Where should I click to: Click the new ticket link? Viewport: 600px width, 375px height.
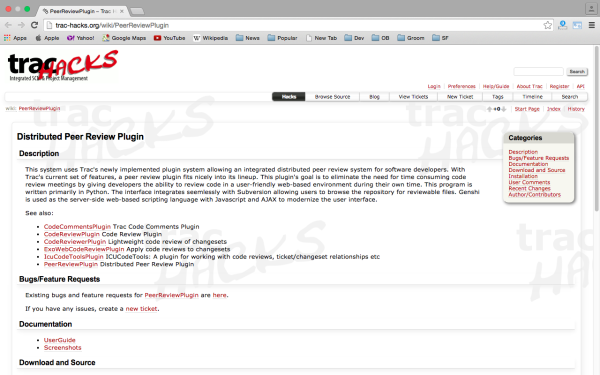[141, 309]
